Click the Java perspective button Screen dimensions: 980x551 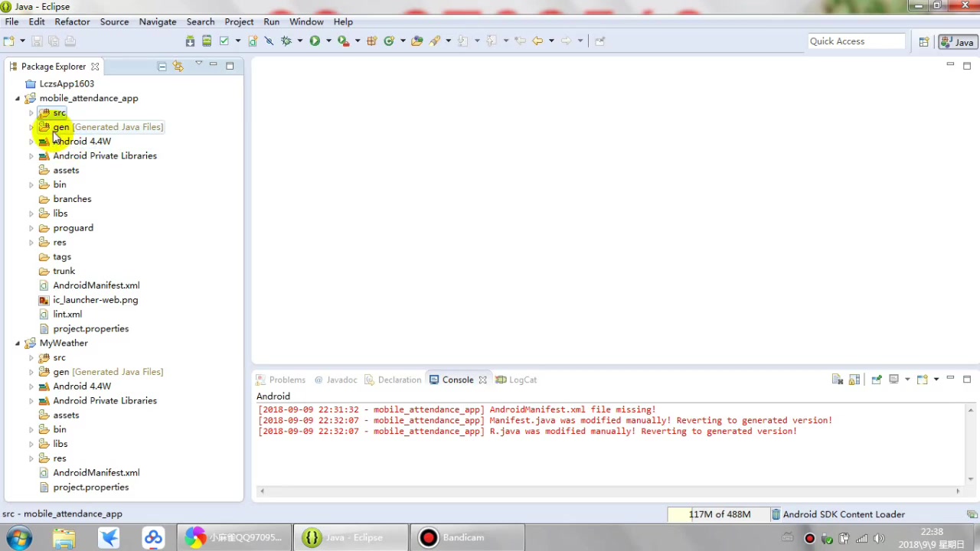957,42
